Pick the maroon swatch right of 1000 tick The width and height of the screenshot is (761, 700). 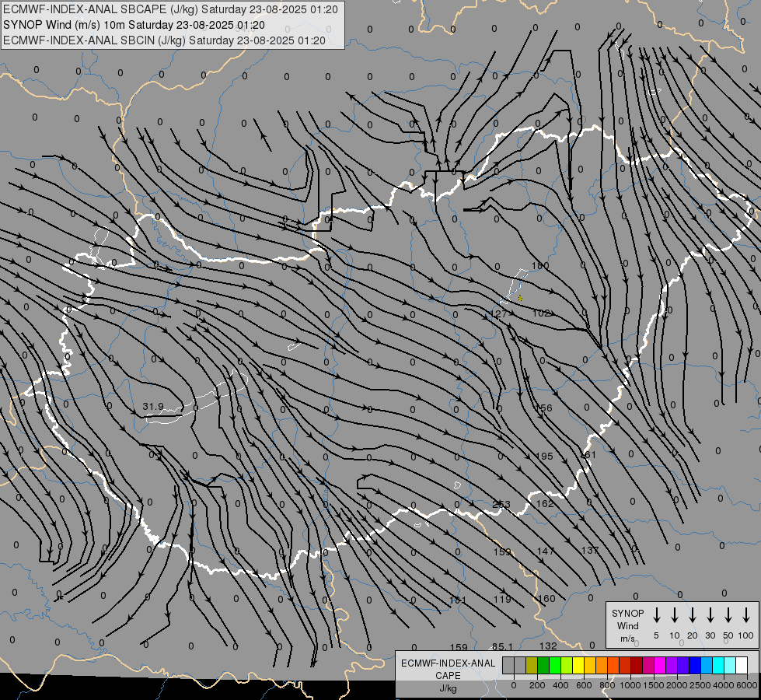[637, 665]
